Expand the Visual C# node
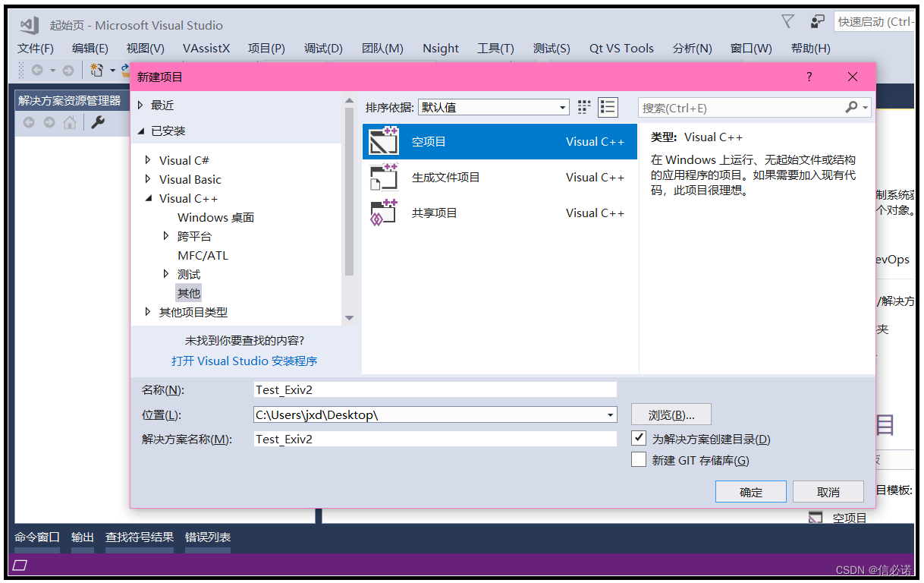This screenshot has height=583, width=924. pyautogui.click(x=148, y=160)
